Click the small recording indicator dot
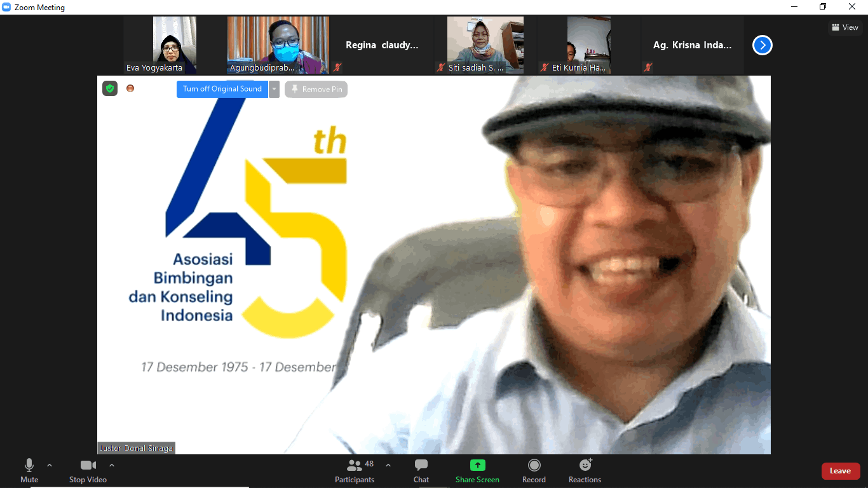The image size is (868, 488). coord(130,89)
